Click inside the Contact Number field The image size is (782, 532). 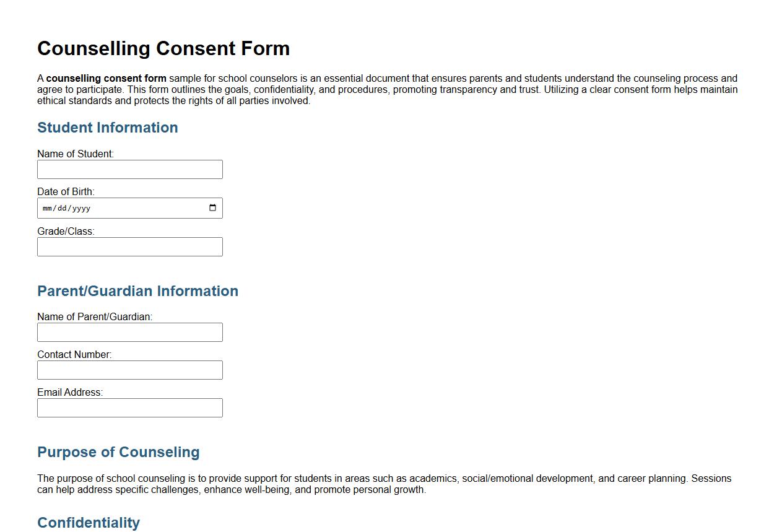[129, 370]
